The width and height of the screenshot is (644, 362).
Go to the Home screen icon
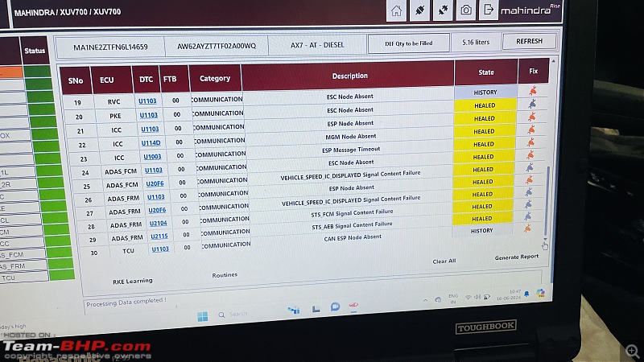pyautogui.click(x=396, y=10)
